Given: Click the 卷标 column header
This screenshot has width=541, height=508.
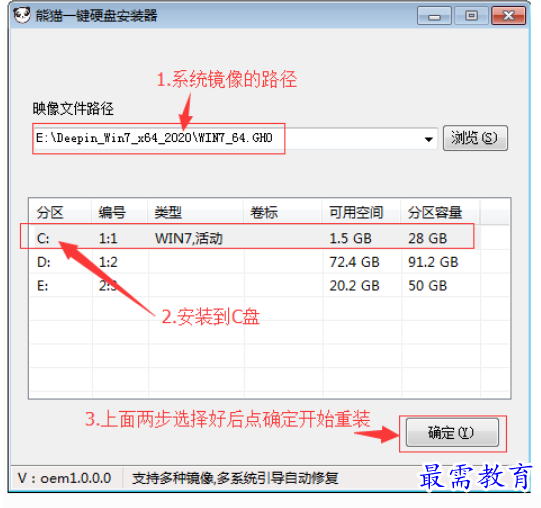Looking at the screenshot, I should click(x=283, y=212).
